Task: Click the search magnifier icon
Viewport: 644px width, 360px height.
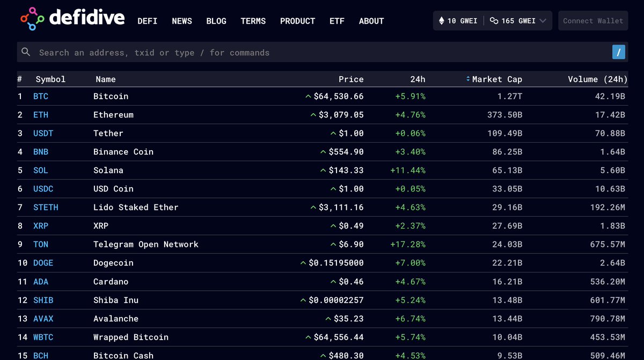Action: coord(26,52)
